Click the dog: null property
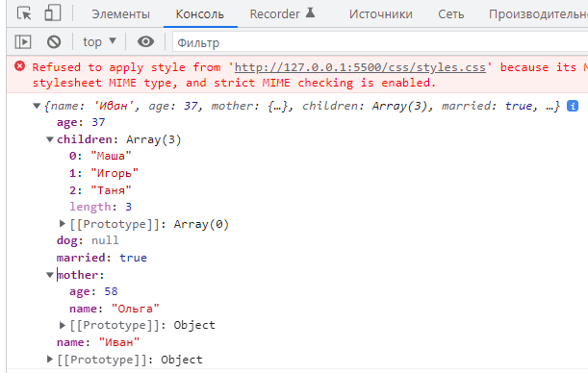This screenshot has width=588, height=373. tap(88, 240)
